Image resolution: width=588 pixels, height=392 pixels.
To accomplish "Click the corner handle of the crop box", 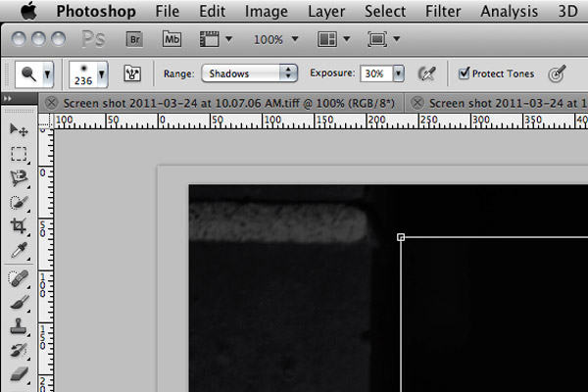I will 401,237.
